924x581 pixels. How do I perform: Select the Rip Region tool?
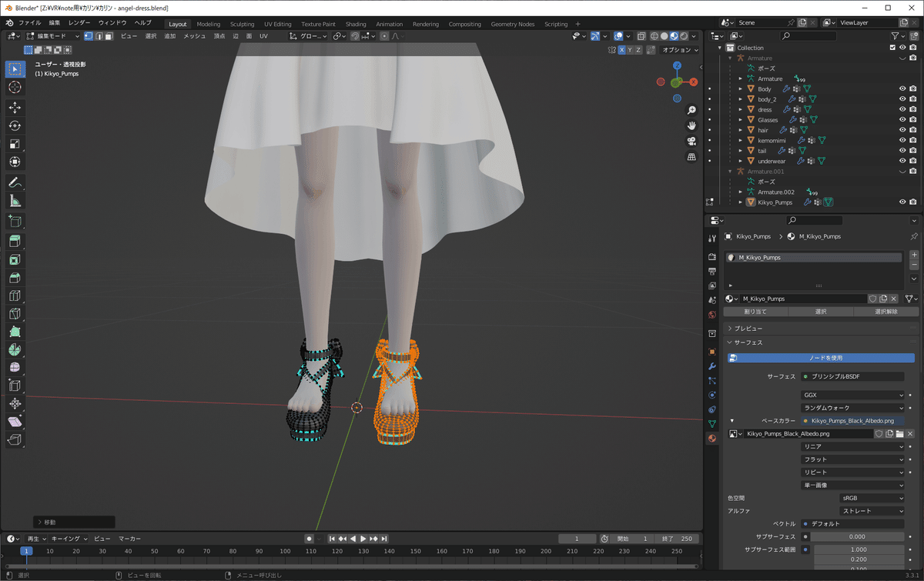click(x=15, y=440)
